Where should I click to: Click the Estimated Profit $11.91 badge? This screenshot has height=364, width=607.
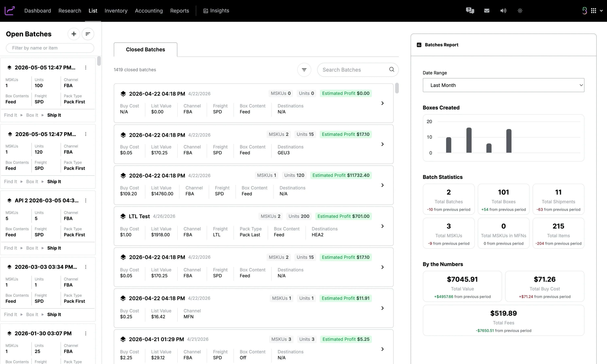(345, 298)
